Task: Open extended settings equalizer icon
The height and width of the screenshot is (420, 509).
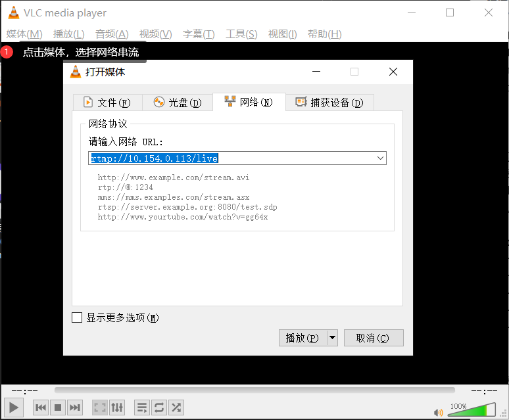Action: [x=117, y=408]
